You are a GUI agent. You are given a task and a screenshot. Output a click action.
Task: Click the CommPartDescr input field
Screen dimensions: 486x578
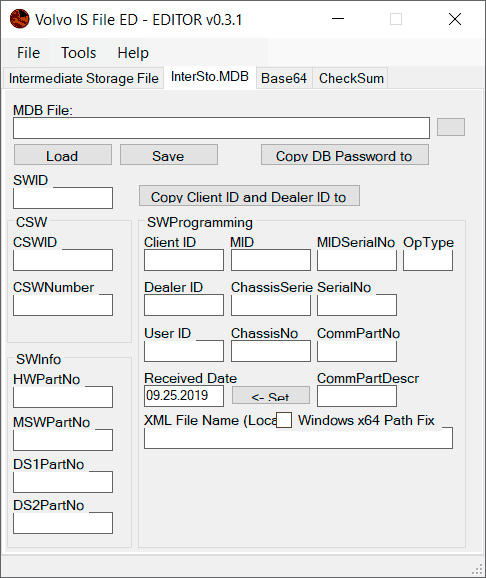pyautogui.click(x=357, y=396)
